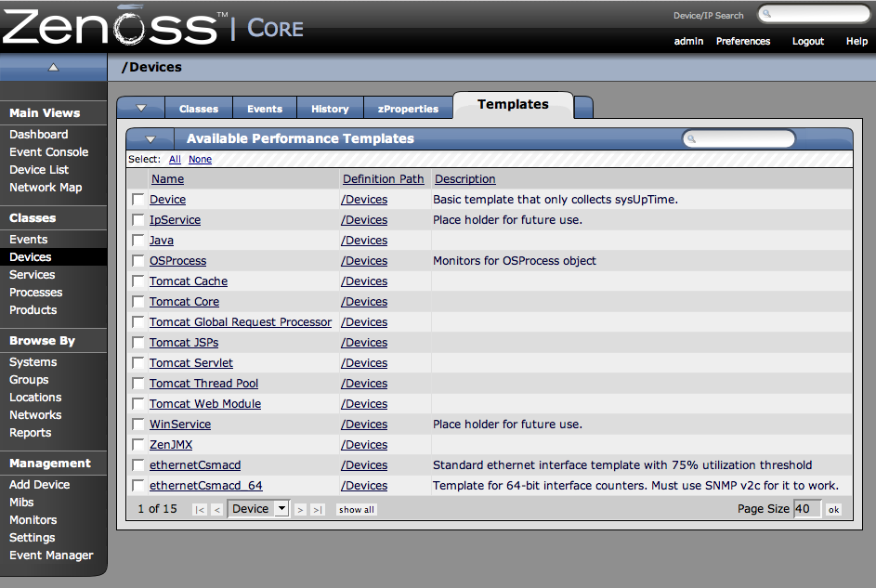The width and height of the screenshot is (876, 588).
Task: Open Events under Classes
Action: tap(29, 240)
